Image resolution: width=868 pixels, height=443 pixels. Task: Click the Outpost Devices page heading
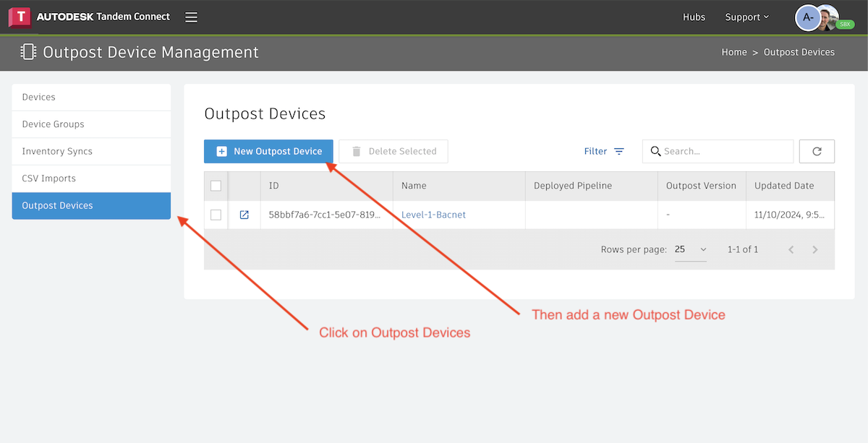point(265,113)
